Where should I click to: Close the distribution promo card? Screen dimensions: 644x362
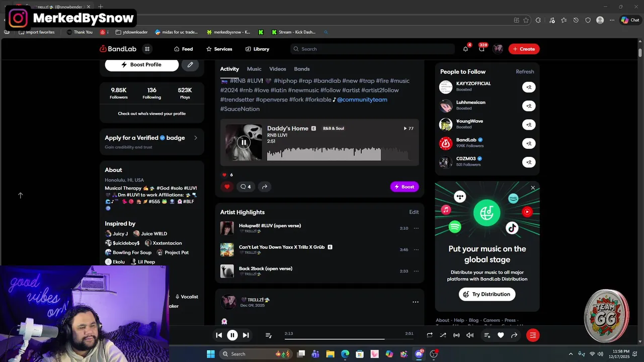[533, 188]
